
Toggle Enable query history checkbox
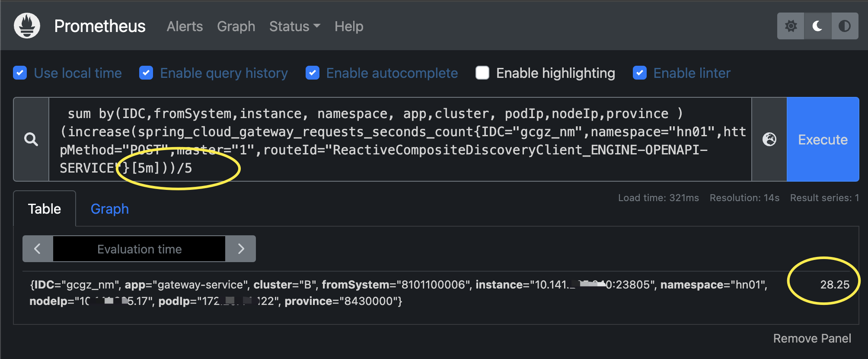(x=146, y=73)
